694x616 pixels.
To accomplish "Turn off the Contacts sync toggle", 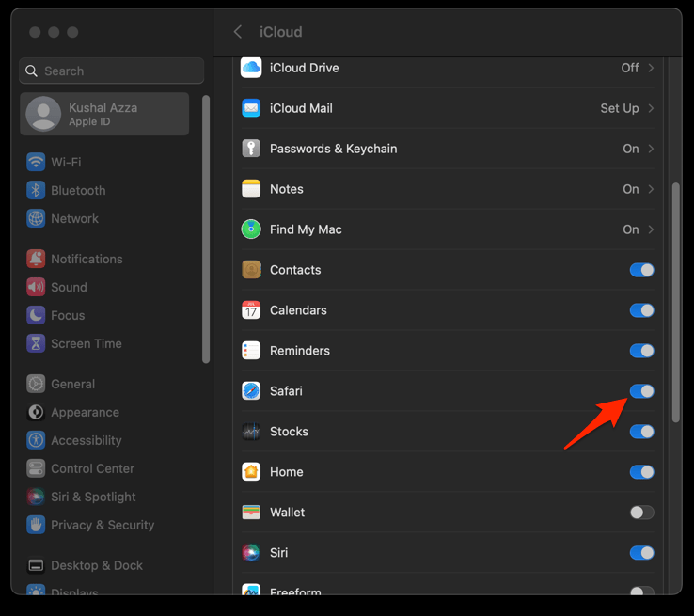I will pyautogui.click(x=641, y=270).
